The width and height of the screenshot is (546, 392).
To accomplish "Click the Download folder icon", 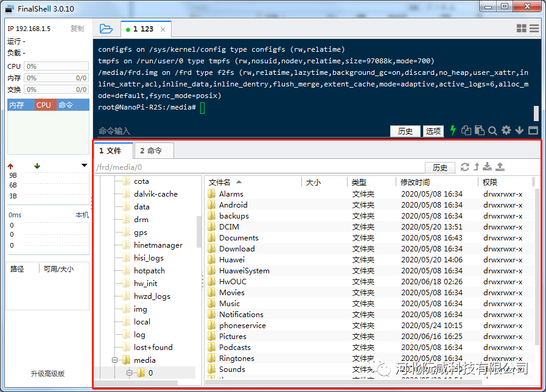I will point(212,248).
